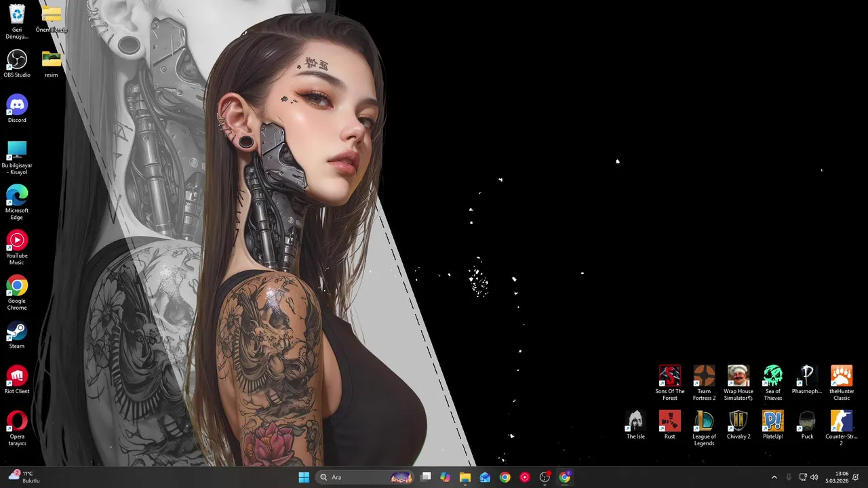Image resolution: width=868 pixels, height=488 pixels.
Task: Open the weather widget showing 11°C Bulutlu
Action: click(24, 477)
